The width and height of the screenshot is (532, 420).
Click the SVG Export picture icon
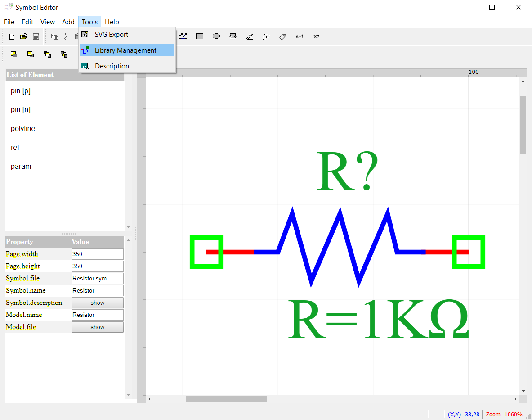pyautogui.click(x=85, y=34)
